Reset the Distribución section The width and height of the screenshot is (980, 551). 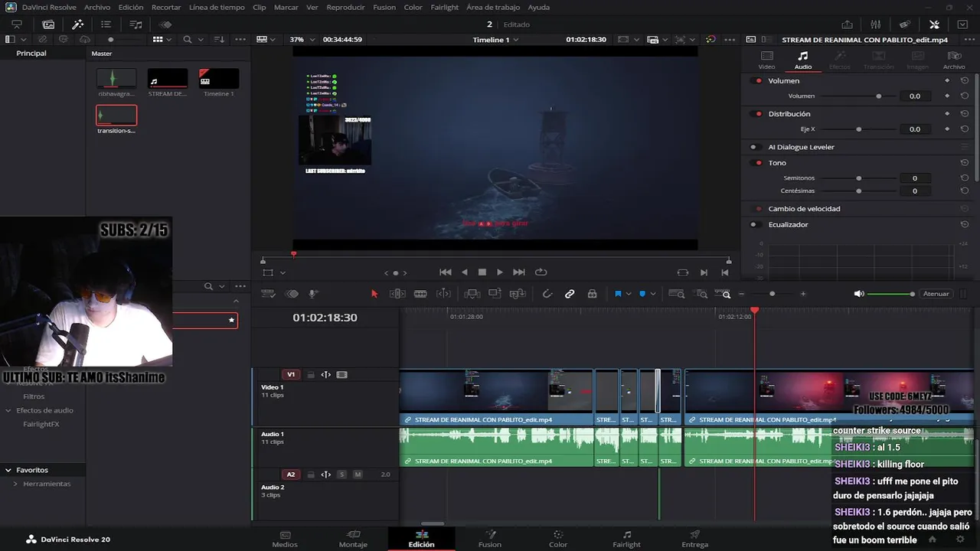[965, 114]
